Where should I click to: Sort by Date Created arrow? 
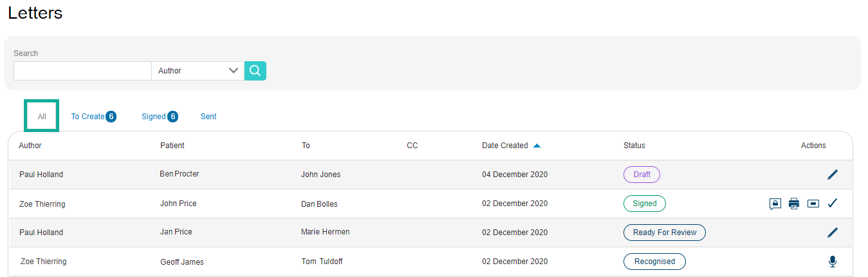click(537, 146)
